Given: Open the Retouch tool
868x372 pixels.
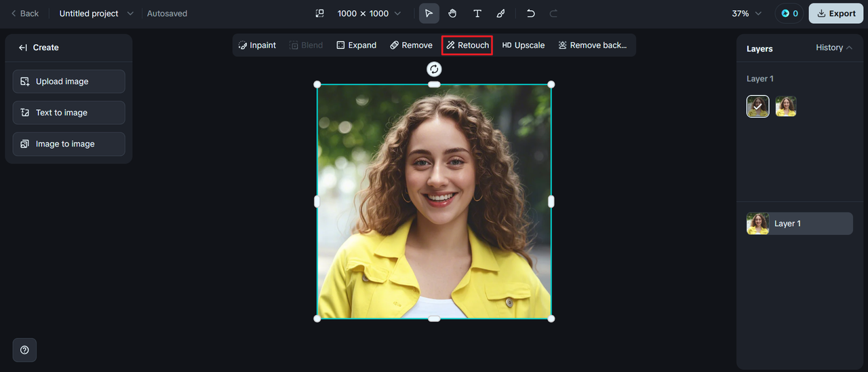Looking at the screenshot, I should (467, 45).
